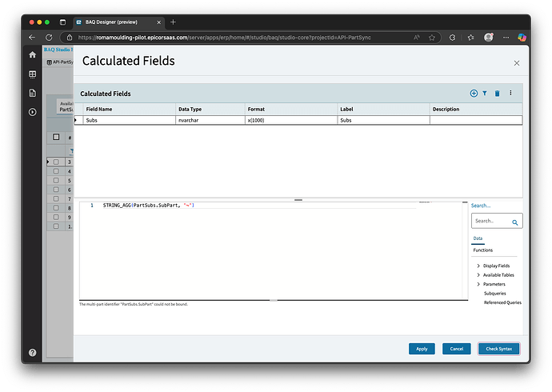
Task: Switch to the Functions tab
Action: tap(482, 250)
